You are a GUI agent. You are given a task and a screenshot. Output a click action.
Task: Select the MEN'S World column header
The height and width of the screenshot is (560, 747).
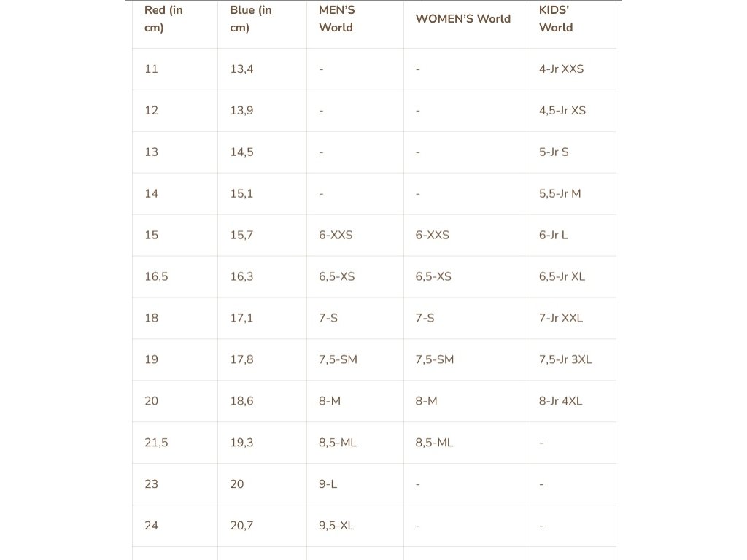(336, 19)
